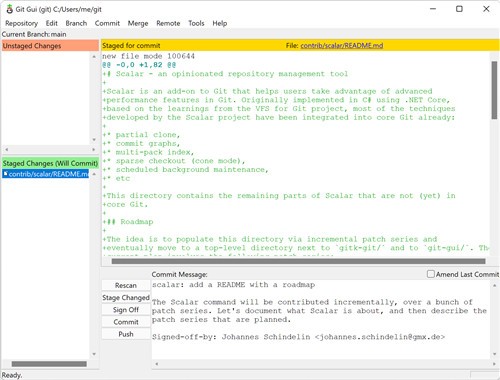Click the Signed-off-by line in commit message
The image size is (500, 380).
298,337
